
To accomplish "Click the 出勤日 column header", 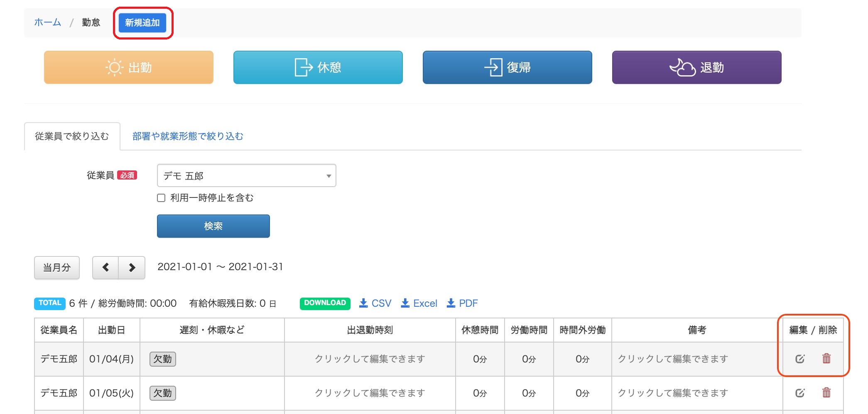I will [x=112, y=330].
